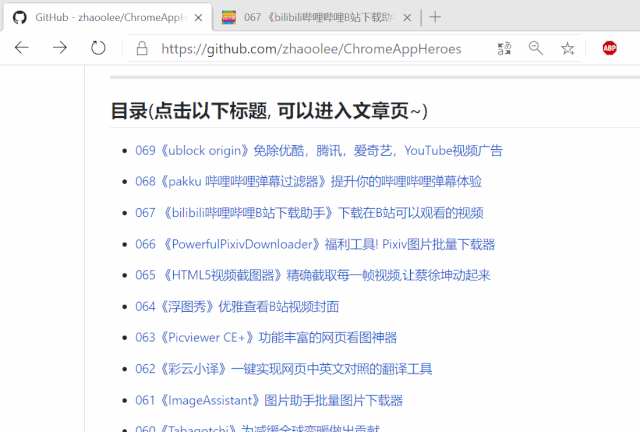This screenshot has width=640, height=432.
Task: Go forward with the forward arrow
Action: click(60, 48)
